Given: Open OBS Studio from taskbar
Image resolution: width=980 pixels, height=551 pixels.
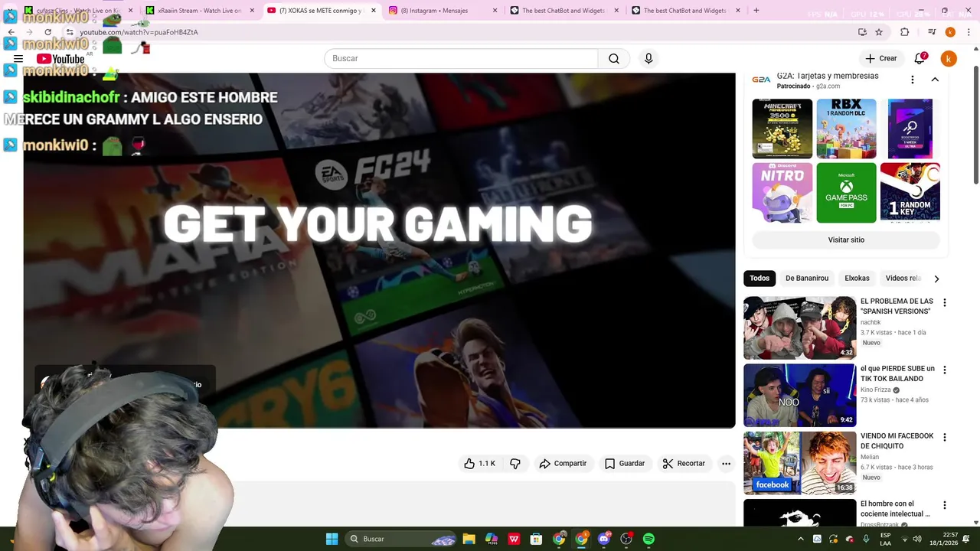Looking at the screenshot, I should coord(626,539).
